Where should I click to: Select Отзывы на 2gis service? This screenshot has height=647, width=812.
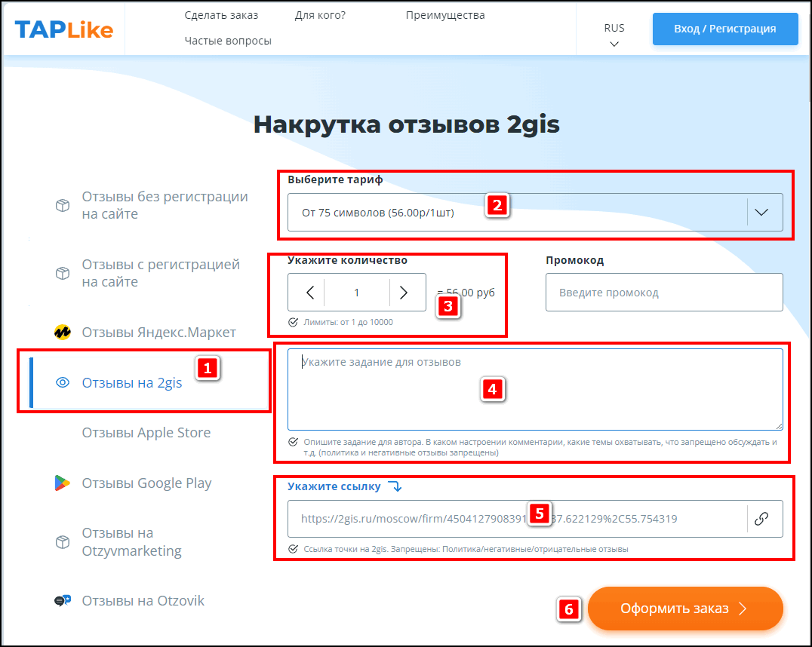(144, 382)
